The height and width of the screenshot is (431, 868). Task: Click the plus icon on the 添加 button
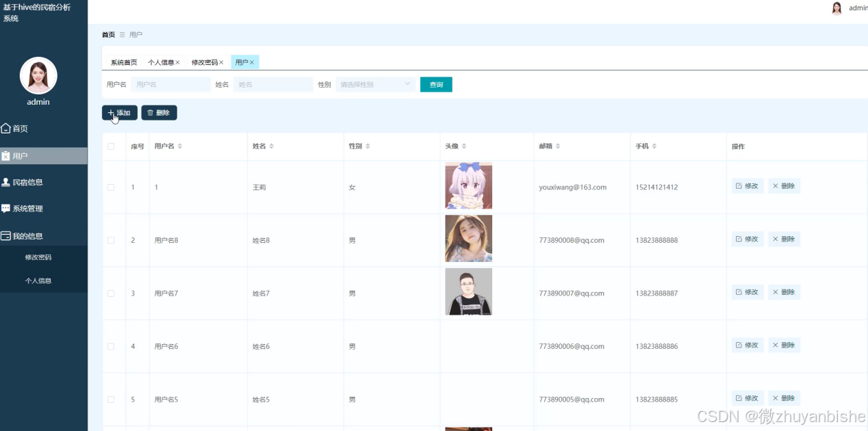[x=110, y=112]
